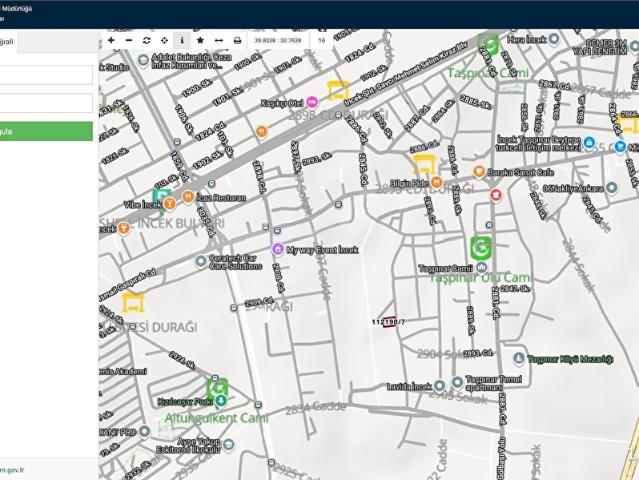
Task: Click the zoom level box showing 16
Action: (322, 40)
